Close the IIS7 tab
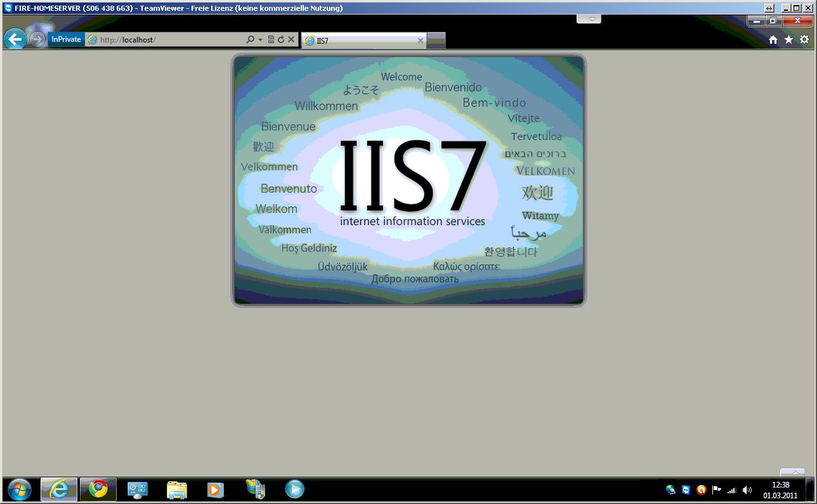817x504 pixels. [x=420, y=41]
